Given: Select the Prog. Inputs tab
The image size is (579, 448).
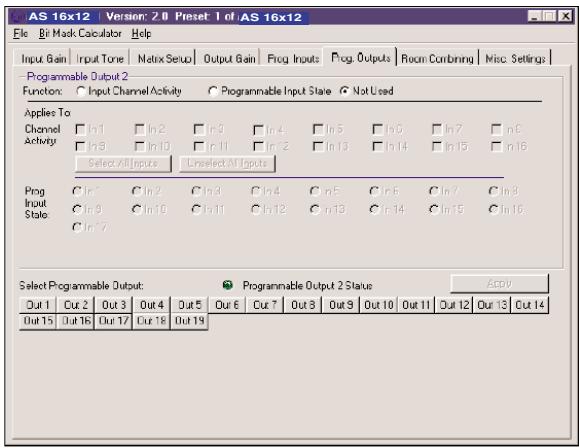Looking at the screenshot, I should coord(293,59).
